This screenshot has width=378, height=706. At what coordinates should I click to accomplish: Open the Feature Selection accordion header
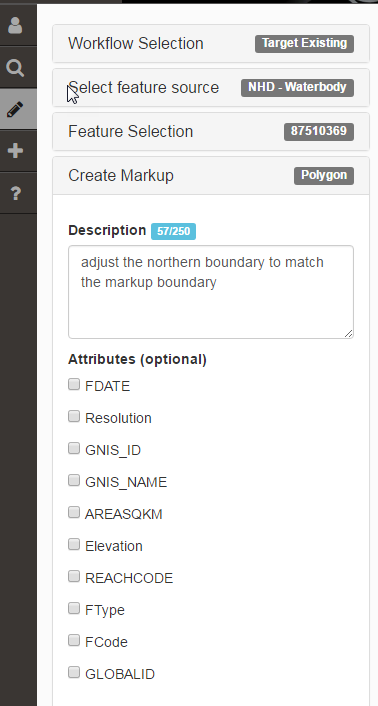(x=211, y=131)
